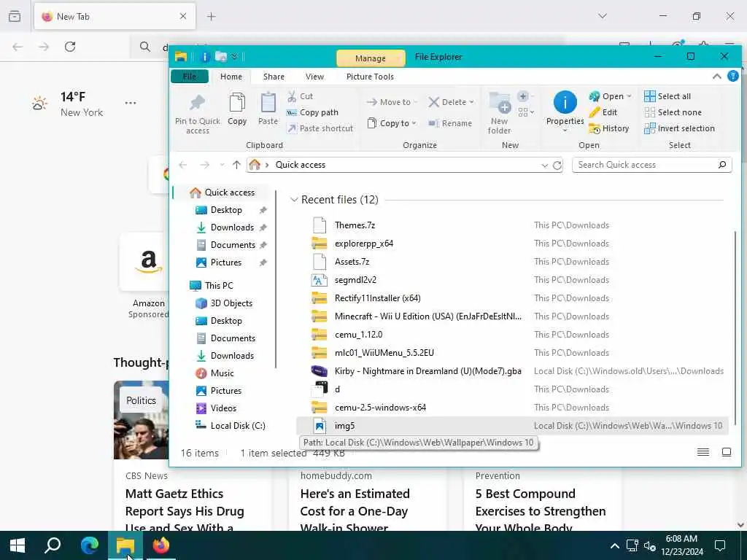Collapse the ribbon with the chevron
This screenshot has width=747, height=560.
pyautogui.click(x=716, y=76)
